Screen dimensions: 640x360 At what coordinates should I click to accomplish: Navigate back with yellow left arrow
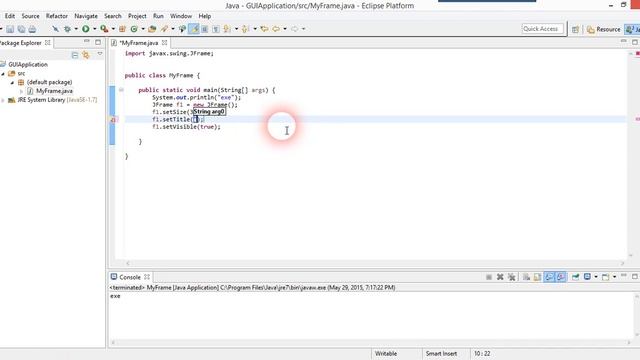click(276, 29)
